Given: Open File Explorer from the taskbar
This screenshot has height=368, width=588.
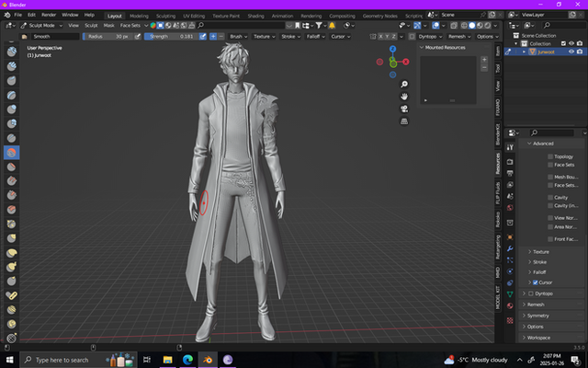Looking at the screenshot, I should [168, 359].
